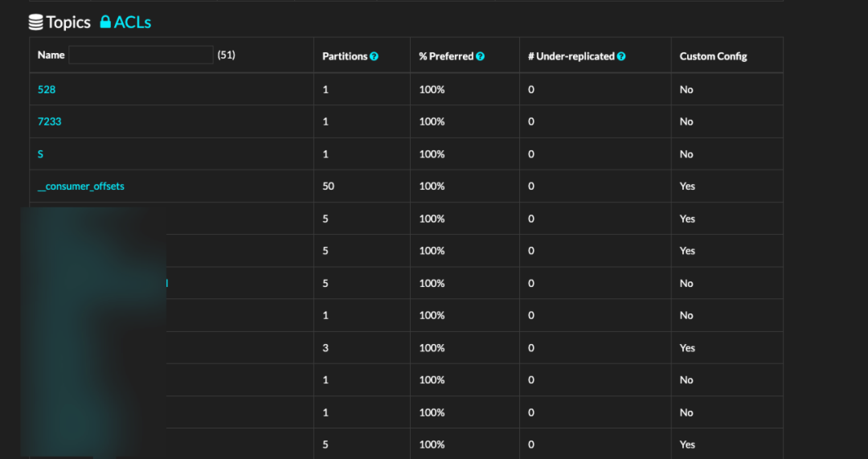Click the % Preferred column header text

pyautogui.click(x=446, y=56)
